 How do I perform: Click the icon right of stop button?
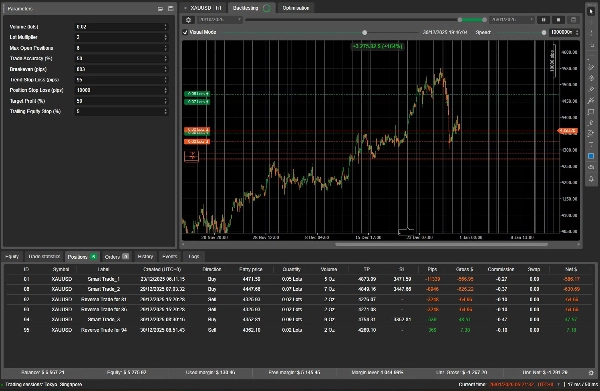(573, 20)
